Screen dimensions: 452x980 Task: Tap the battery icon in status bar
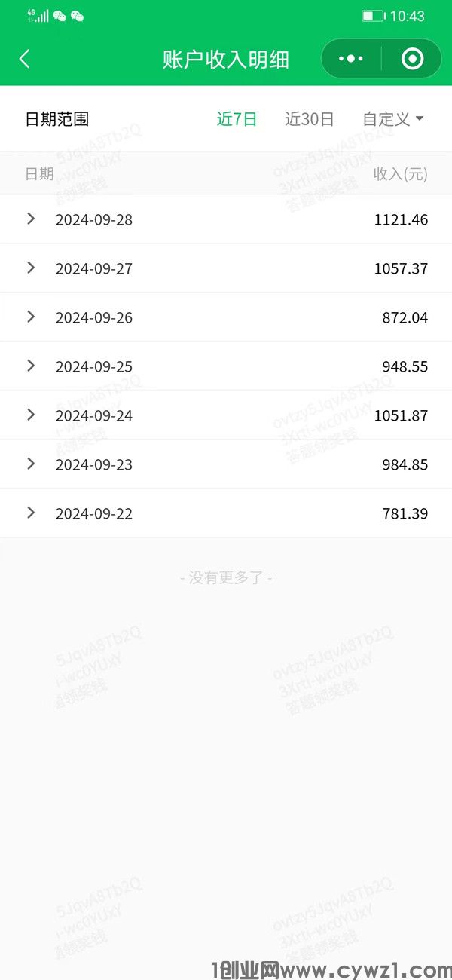pyautogui.click(x=374, y=16)
